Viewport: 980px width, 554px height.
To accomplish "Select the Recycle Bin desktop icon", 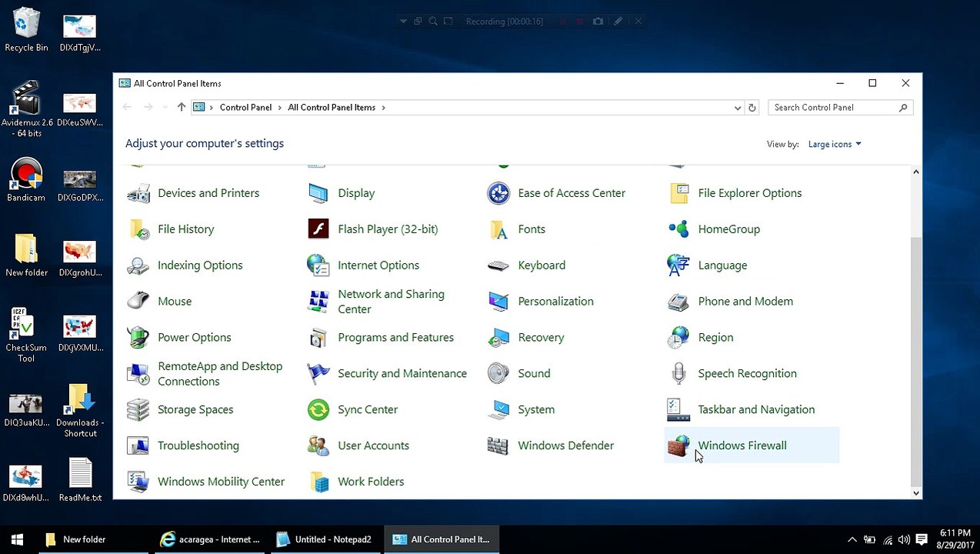I will [x=26, y=30].
